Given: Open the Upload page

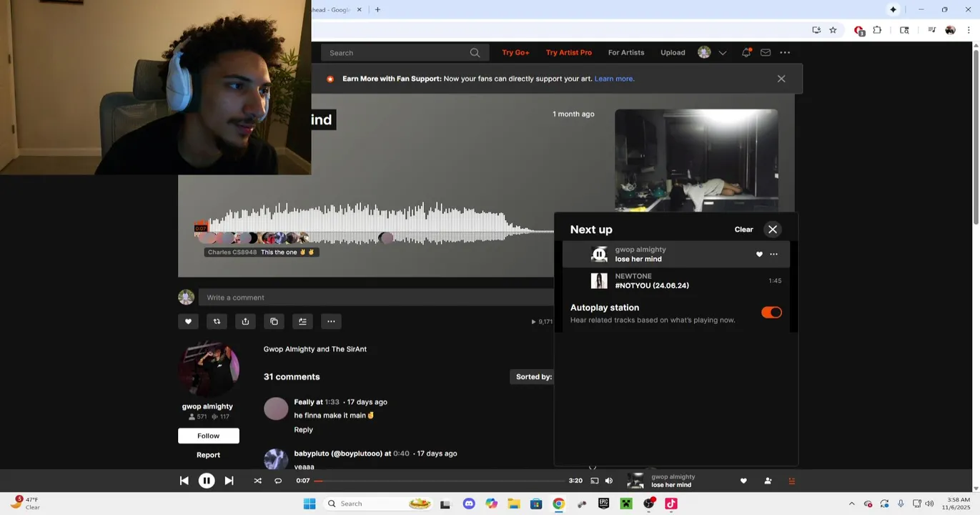Looking at the screenshot, I should click(673, 53).
